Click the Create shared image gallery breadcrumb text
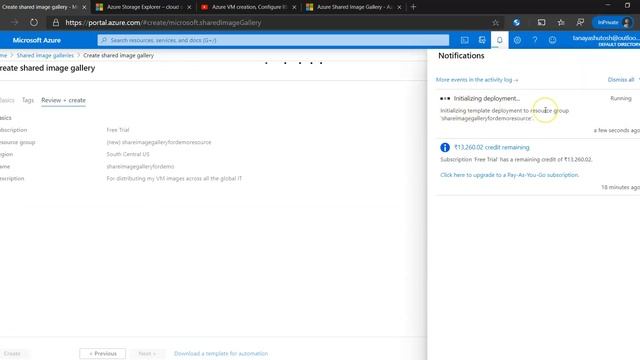The height and width of the screenshot is (360, 640). point(118,55)
